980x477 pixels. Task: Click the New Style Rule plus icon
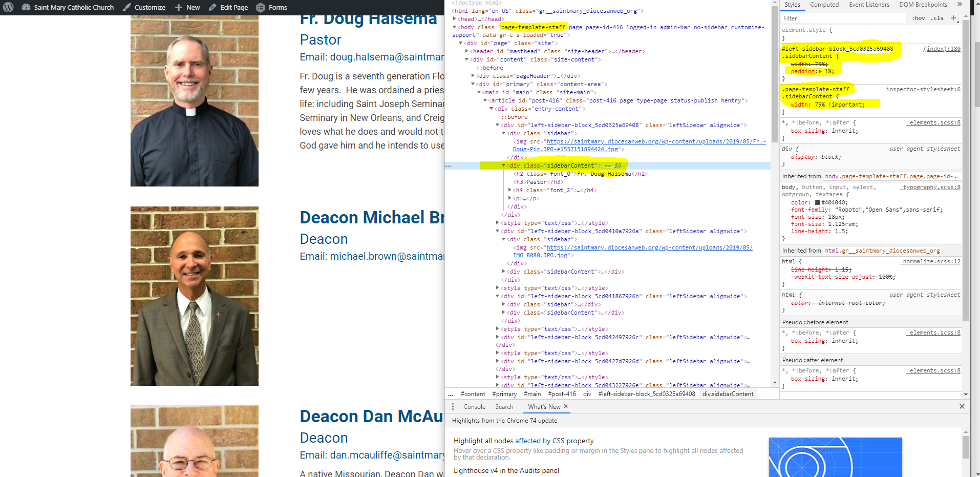[x=953, y=18]
